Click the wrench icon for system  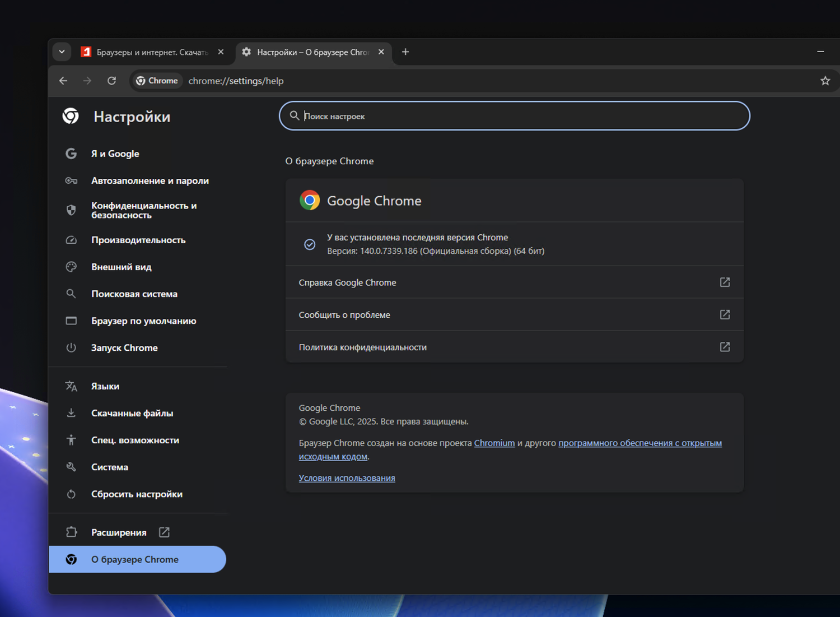[x=71, y=467]
